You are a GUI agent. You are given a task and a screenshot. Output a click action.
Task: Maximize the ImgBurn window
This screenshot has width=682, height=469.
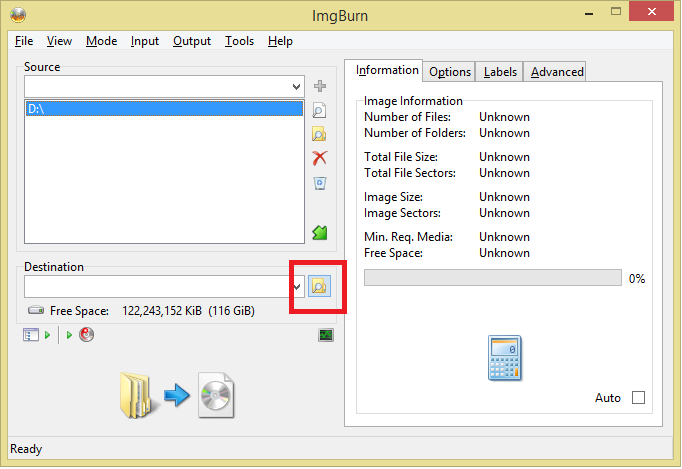point(615,12)
